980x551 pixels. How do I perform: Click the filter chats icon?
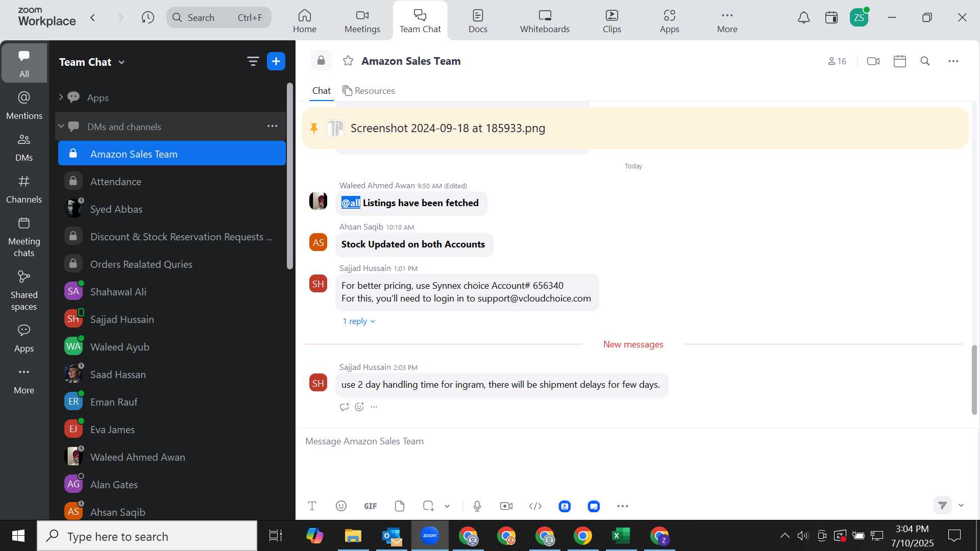click(253, 62)
